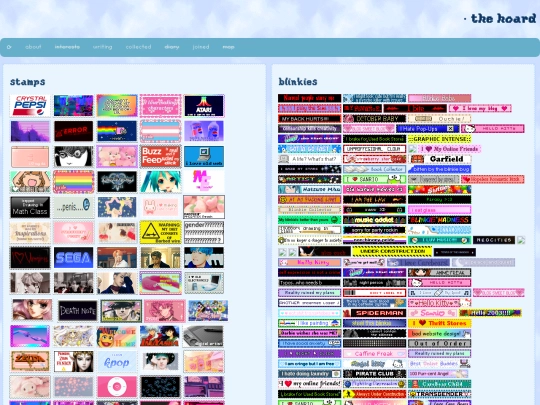Click the pink "I eat glass" blinkie

coord(439,209)
